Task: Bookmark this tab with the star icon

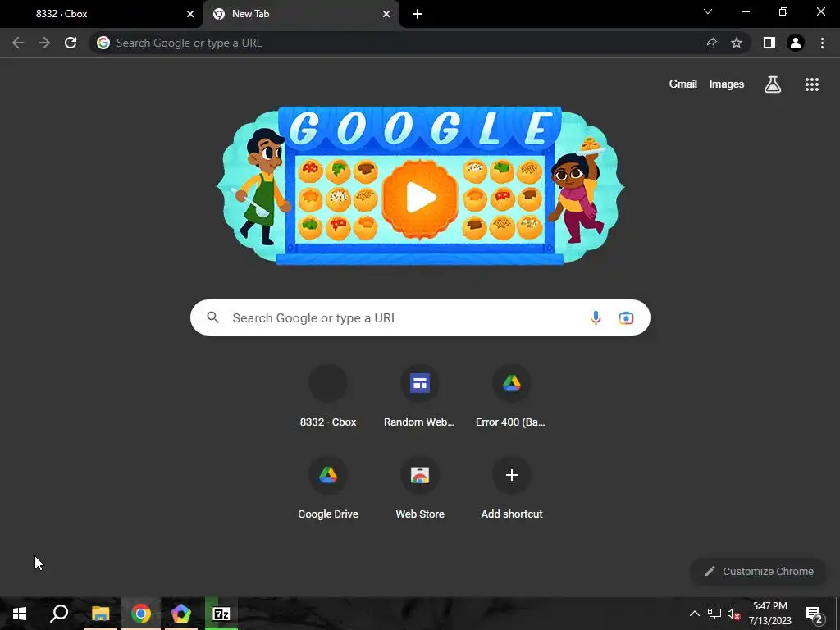Action: pos(737,43)
